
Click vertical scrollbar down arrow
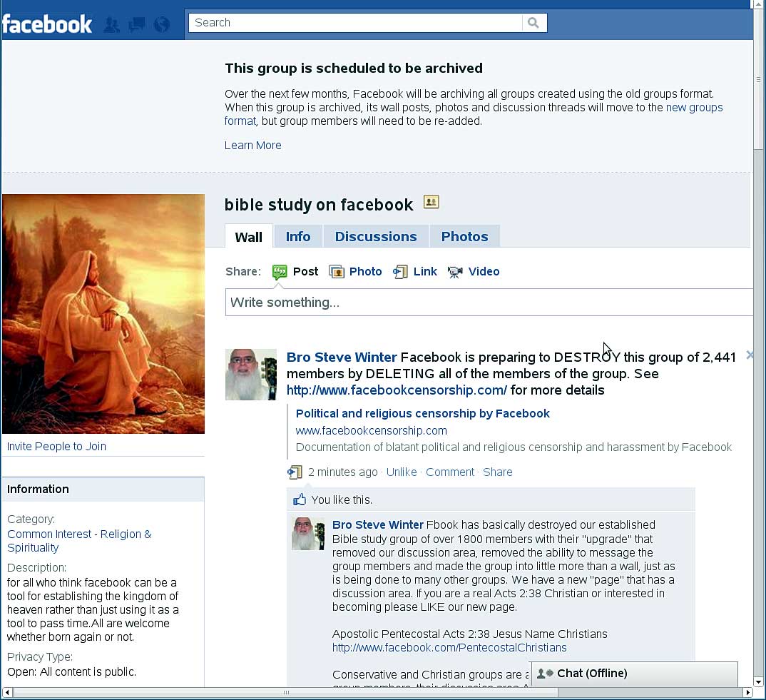758,682
